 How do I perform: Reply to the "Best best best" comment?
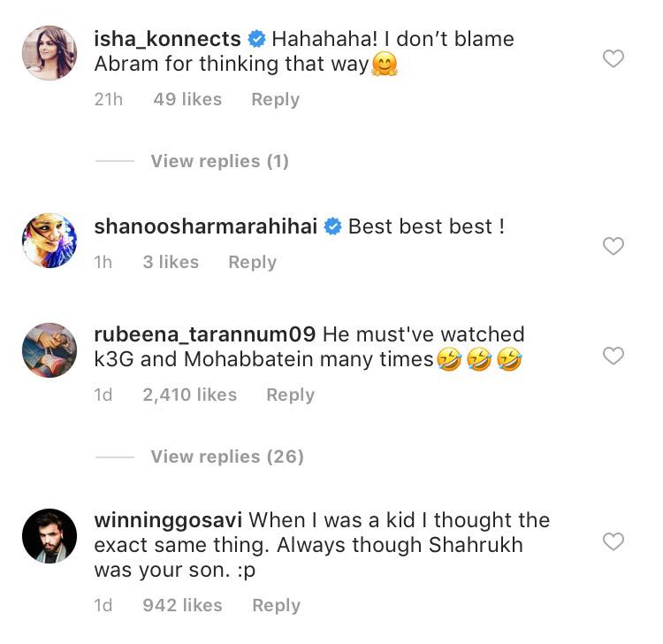[252, 262]
